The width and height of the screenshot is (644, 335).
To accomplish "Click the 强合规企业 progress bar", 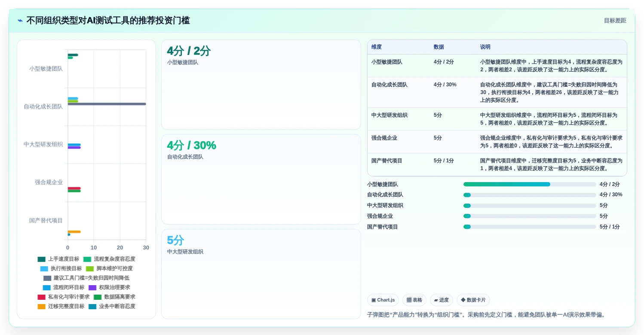I will click(x=530, y=216).
